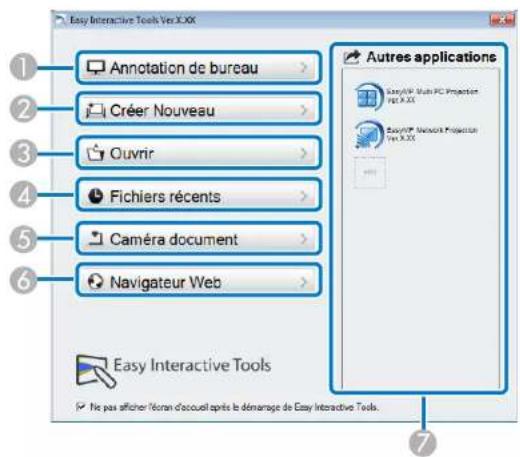This screenshot has width=520, height=457.
Task: Click the EasyMP Multi PC Projection label
Action: tap(432, 95)
